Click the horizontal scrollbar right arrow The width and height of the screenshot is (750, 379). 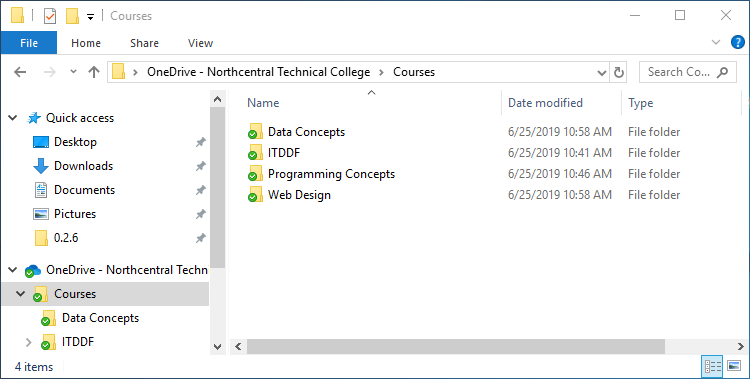click(x=741, y=346)
